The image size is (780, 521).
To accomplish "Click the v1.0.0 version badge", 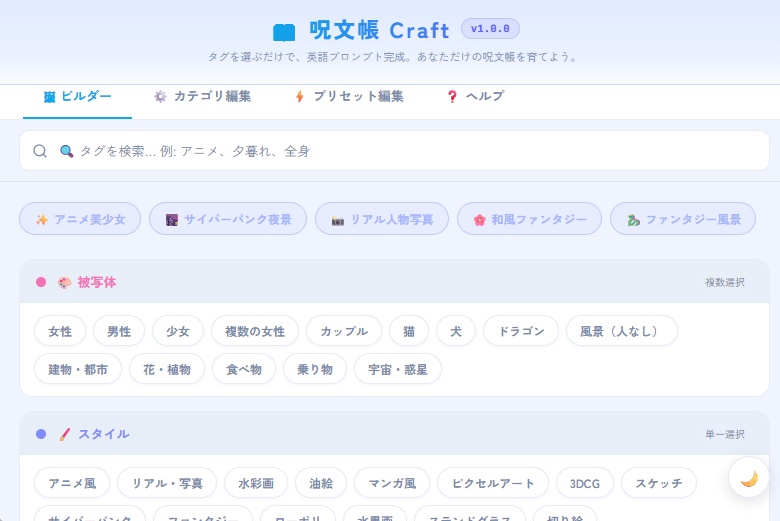I will pyautogui.click(x=490, y=29).
